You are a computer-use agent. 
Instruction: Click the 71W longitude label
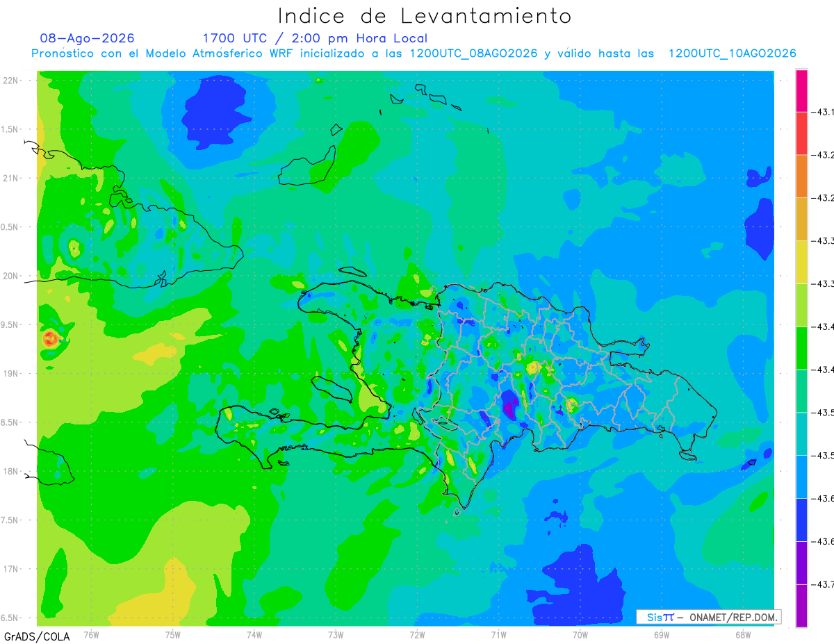tap(498, 634)
